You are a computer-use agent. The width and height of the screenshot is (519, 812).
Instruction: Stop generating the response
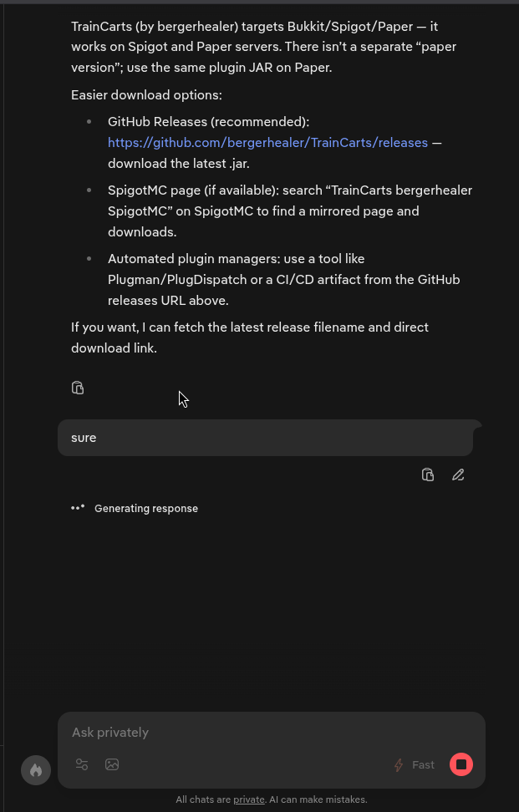click(x=460, y=764)
